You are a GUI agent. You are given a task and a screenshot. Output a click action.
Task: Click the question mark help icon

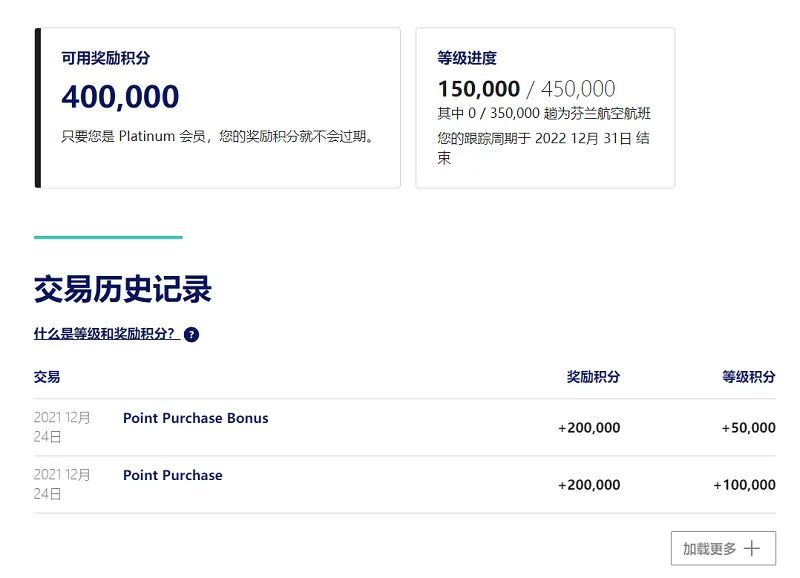(191, 335)
